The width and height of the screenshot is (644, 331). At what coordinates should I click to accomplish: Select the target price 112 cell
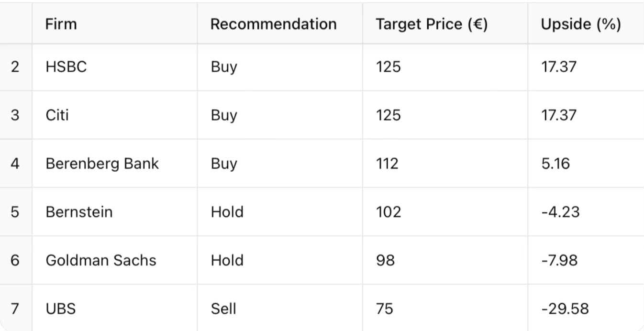coord(387,164)
